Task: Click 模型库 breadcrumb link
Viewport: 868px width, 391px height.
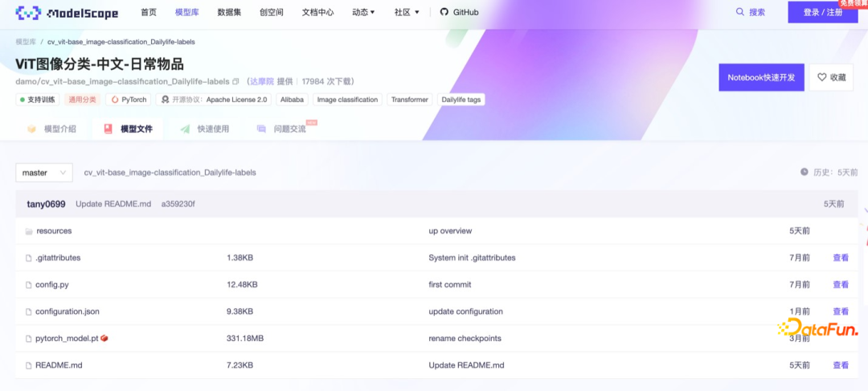Action: (x=25, y=42)
